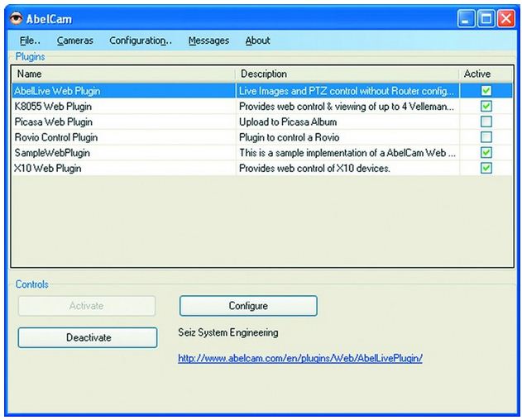Click 'Provides web control & viewing' description
This screenshot has width=522, height=420.
pos(347,107)
